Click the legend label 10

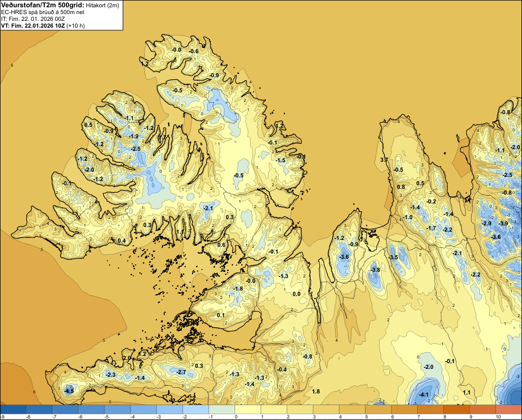tap(498, 417)
